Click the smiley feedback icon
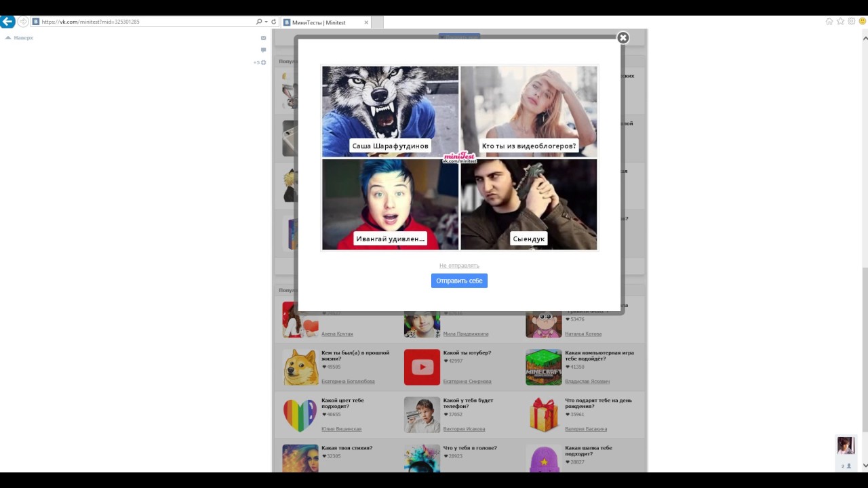868x488 pixels. [862, 22]
